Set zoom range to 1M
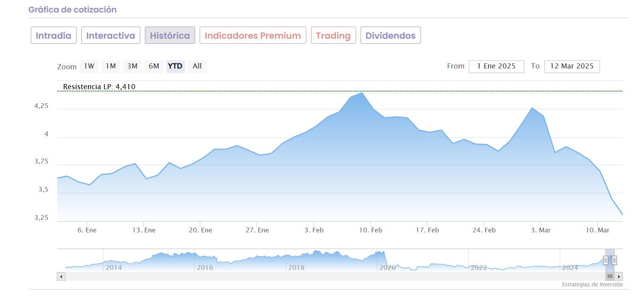This screenshot has height=302, width=644. pyautogui.click(x=111, y=66)
